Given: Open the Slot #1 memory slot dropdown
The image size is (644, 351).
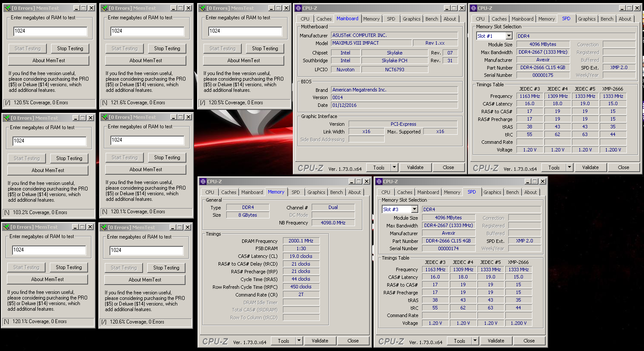Looking at the screenshot, I should coord(509,36).
